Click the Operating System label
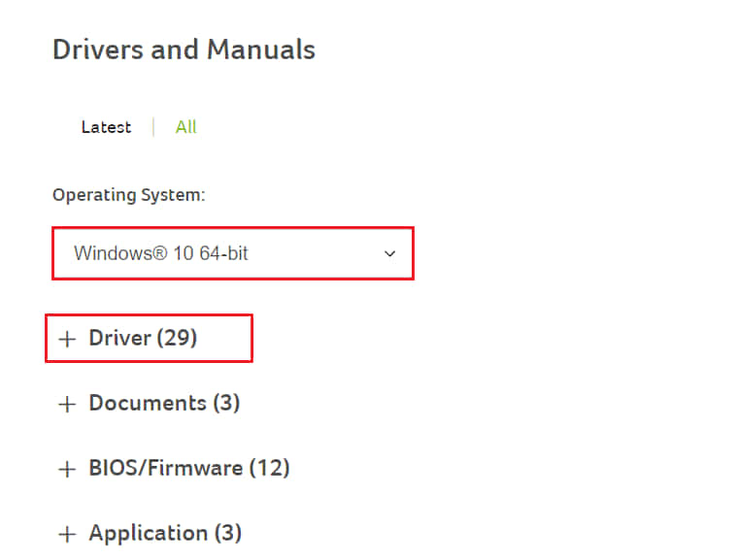 (129, 195)
